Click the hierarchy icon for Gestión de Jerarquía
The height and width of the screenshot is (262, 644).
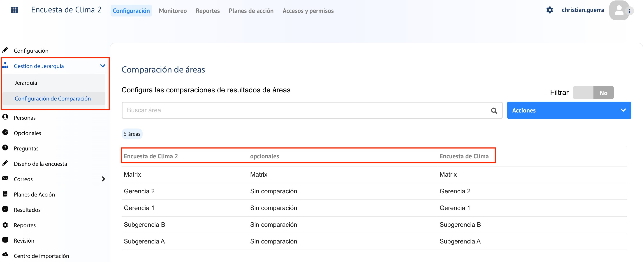coord(5,65)
